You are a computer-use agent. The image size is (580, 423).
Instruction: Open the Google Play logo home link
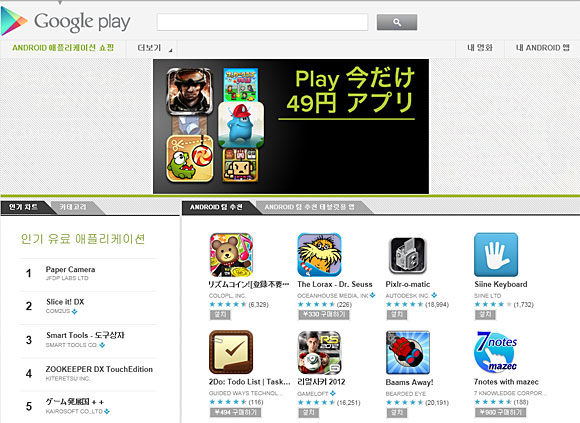66,21
